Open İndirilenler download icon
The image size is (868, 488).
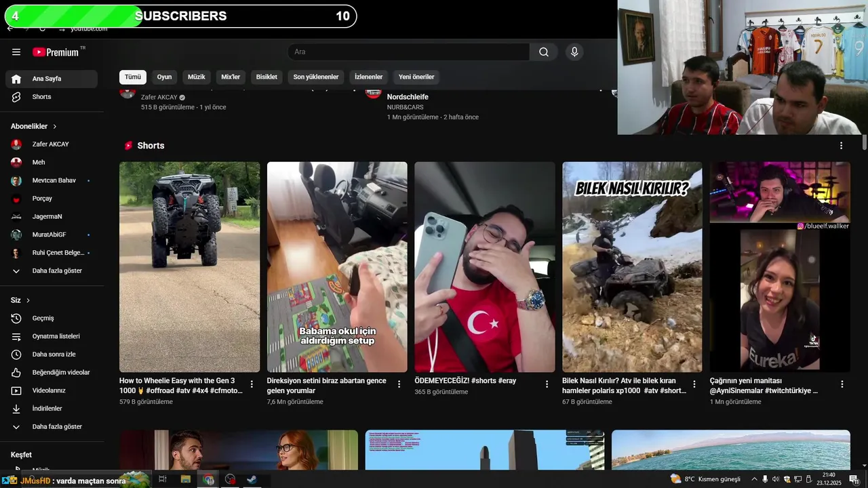click(16, 409)
